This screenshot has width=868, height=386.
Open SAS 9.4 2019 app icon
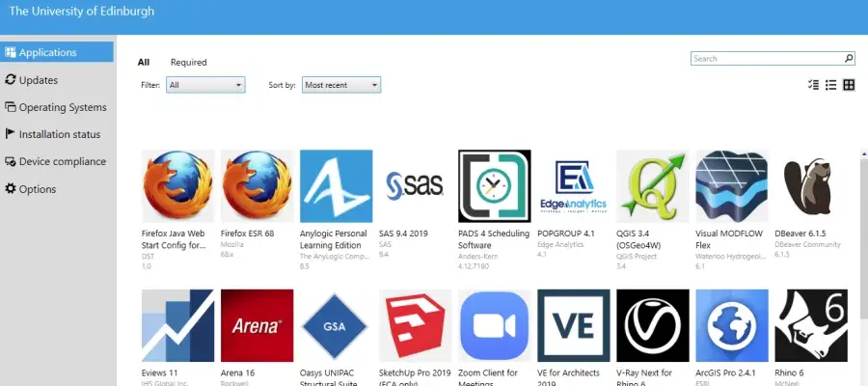click(x=415, y=186)
